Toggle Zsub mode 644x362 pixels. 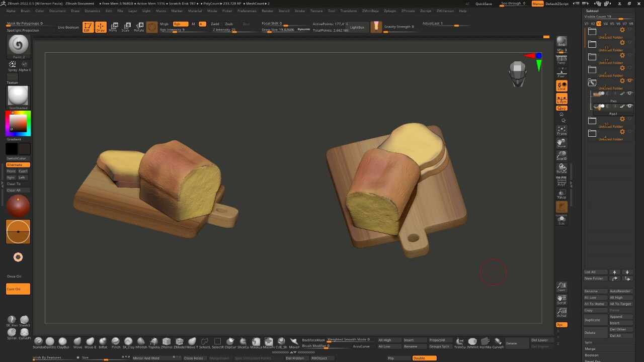(x=229, y=24)
